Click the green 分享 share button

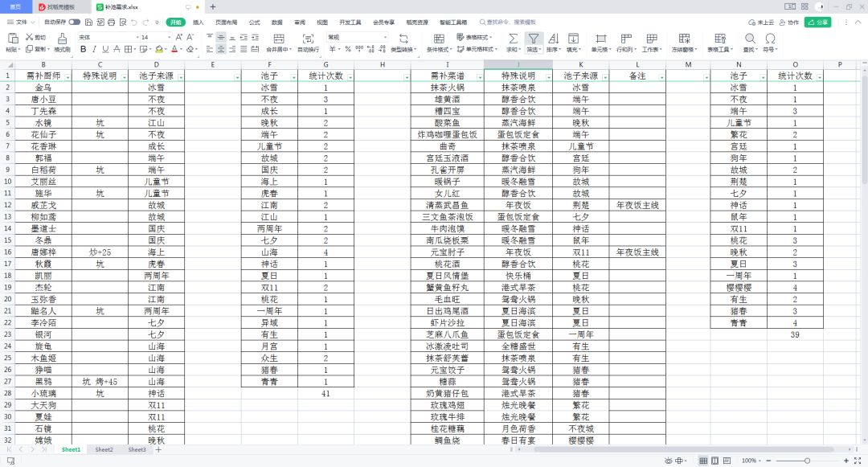[817, 23]
